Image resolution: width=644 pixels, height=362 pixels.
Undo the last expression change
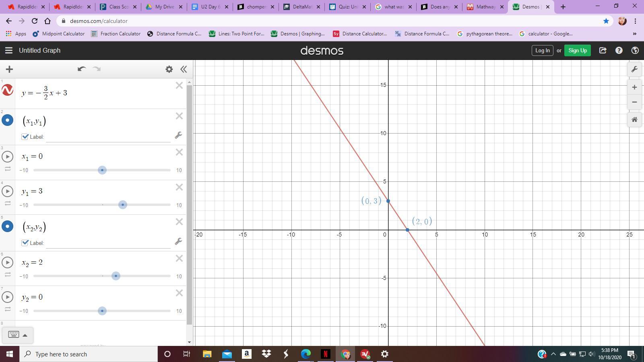(x=82, y=69)
